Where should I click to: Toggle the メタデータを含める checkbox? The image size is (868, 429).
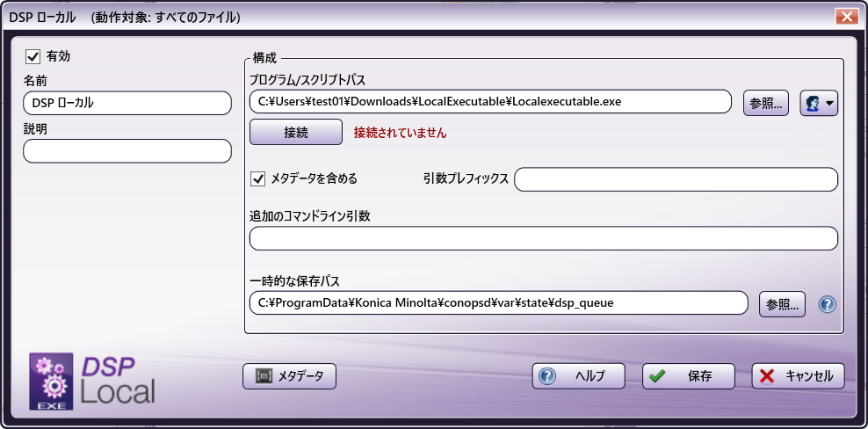pos(258,179)
